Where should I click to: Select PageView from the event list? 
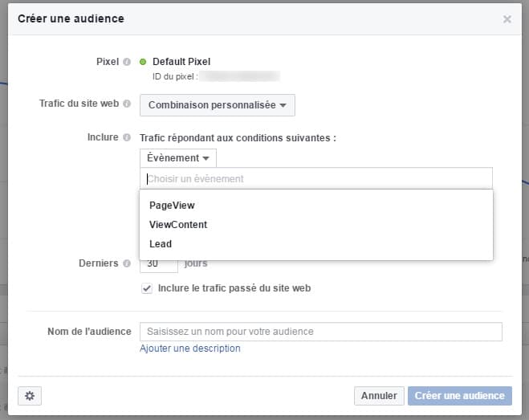click(x=172, y=206)
